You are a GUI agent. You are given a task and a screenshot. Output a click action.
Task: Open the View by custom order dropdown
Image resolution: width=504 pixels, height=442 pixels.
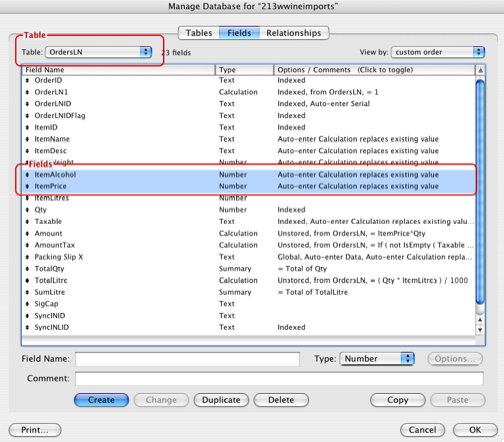click(438, 52)
